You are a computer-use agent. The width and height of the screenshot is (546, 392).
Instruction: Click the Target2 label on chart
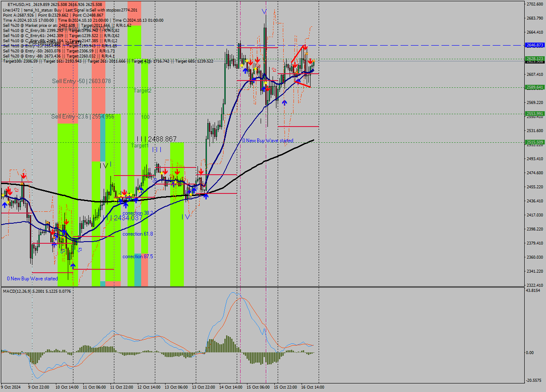click(x=142, y=91)
